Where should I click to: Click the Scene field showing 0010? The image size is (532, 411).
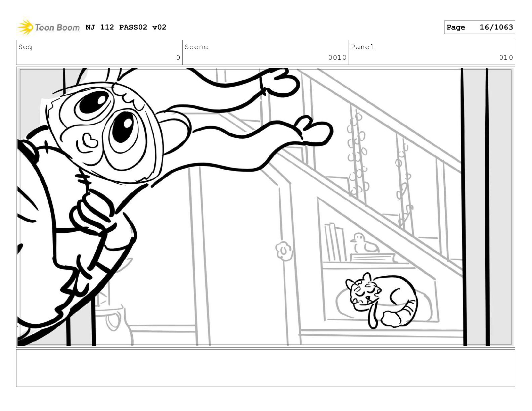click(x=266, y=52)
